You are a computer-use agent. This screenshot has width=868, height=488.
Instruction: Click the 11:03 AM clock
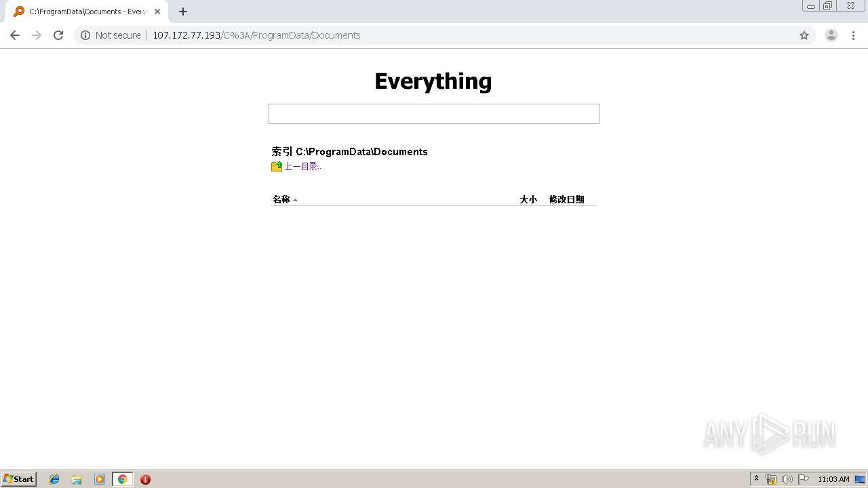coord(833,479)
